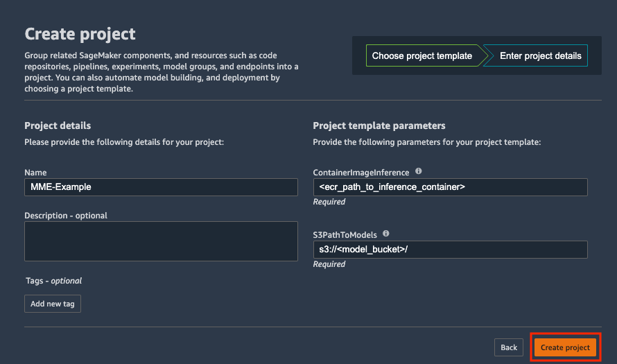Click the Description - optional label
The height and width of the screenshot is (364, 617).
(66, 216)
